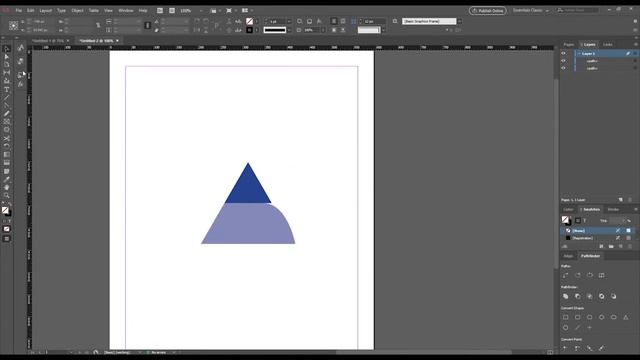Toggle the toolbox fill and stroke indicator
The width and height of the screenshot is (640, 360).
6,211
